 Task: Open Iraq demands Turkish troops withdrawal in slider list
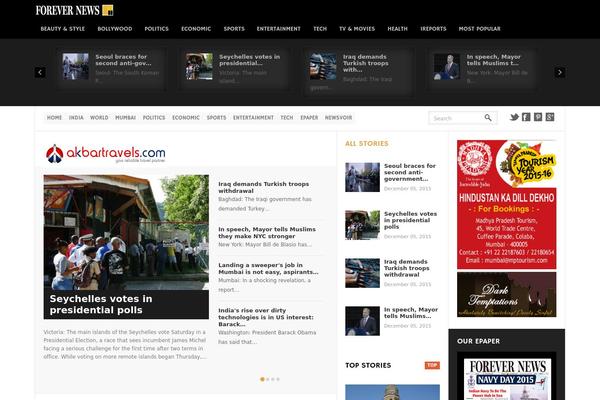click(264, 187)
